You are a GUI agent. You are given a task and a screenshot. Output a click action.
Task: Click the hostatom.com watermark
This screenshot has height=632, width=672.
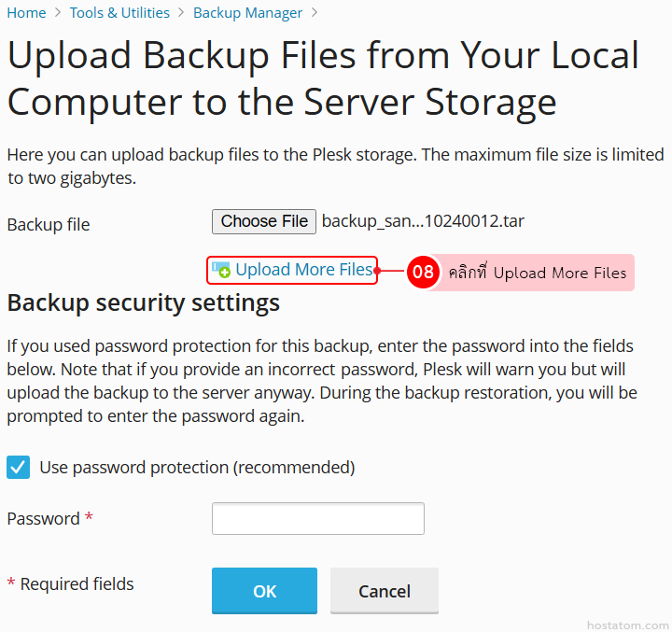pyautogui.click(x=627, y=625)
